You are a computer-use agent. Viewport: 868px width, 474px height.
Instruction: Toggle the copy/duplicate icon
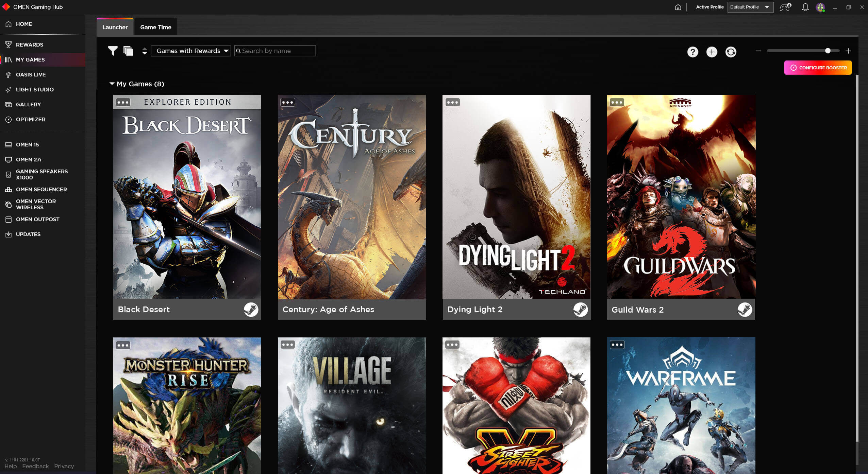point(128,51)
